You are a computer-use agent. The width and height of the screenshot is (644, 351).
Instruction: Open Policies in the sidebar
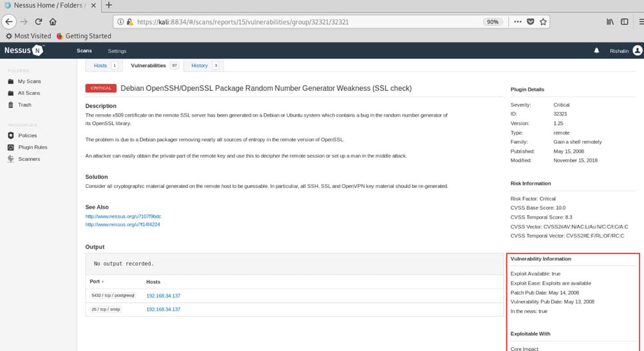pos(27,135)
